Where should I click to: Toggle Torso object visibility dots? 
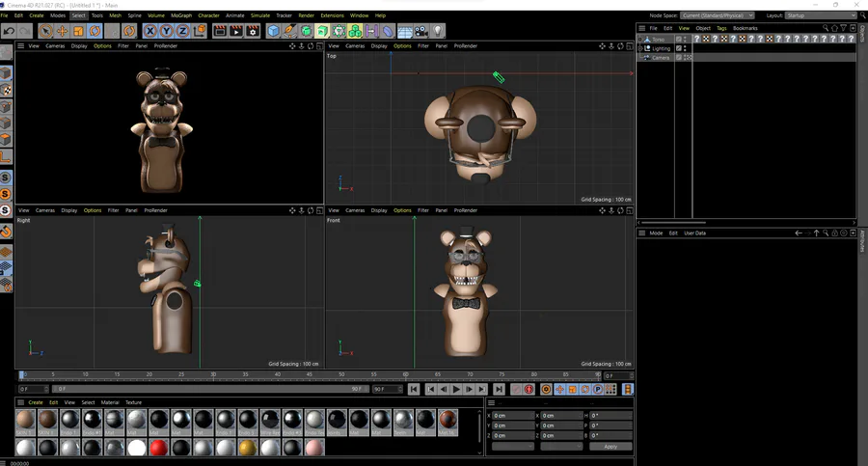click(686, 39)
